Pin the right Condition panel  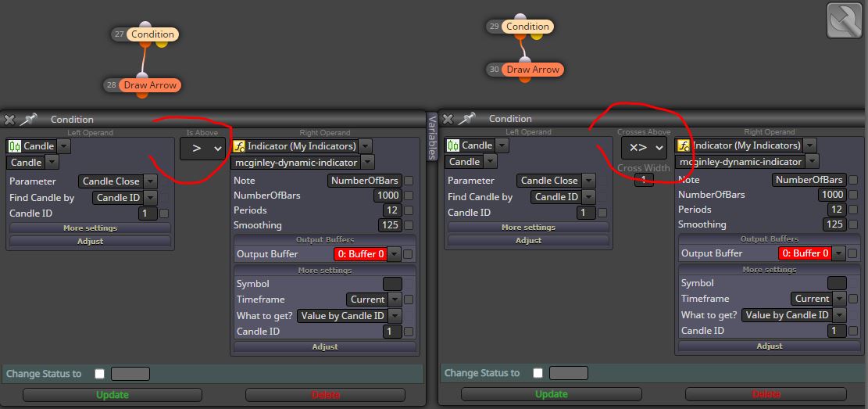click(x=466, y=118)
